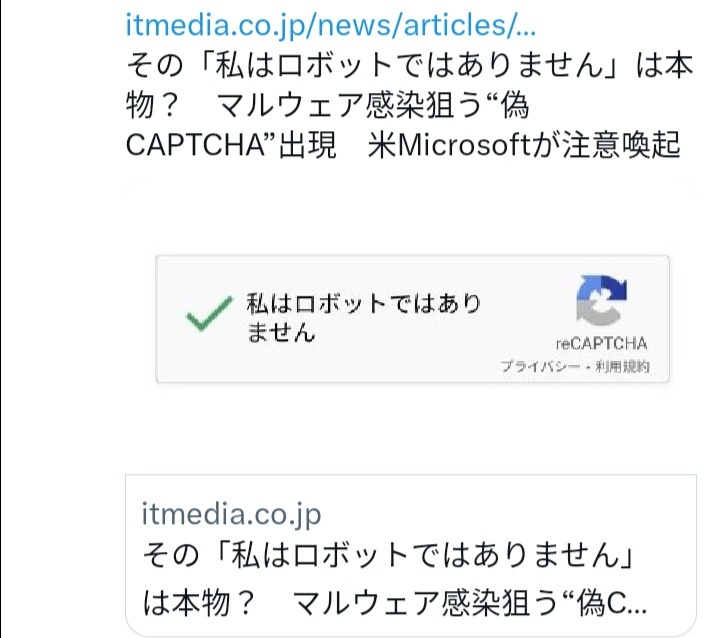Open the プライバシー link under reCAPTCHA
Screen dimensions: 720x638
540,367
